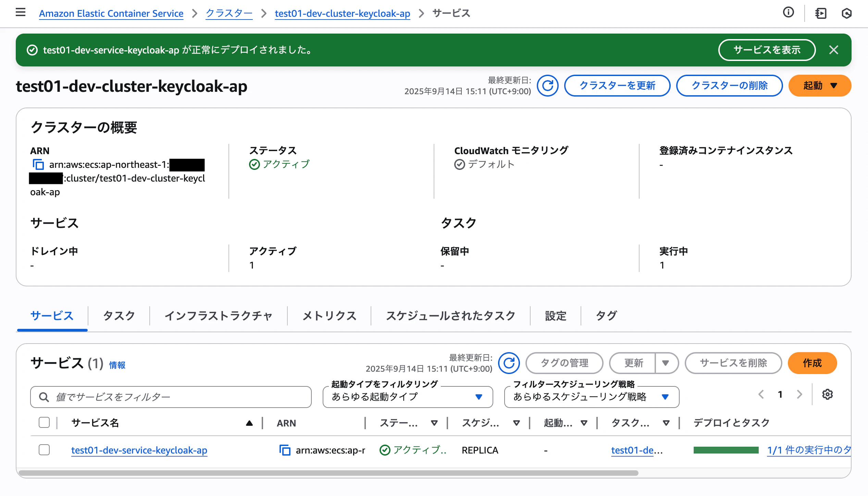Viewport: 868px width, 496px height.
Task: Open test01-dev-cluster-keycloak-ap breadcrumb link
Action: pyautogui.click(x=342, y=13)
